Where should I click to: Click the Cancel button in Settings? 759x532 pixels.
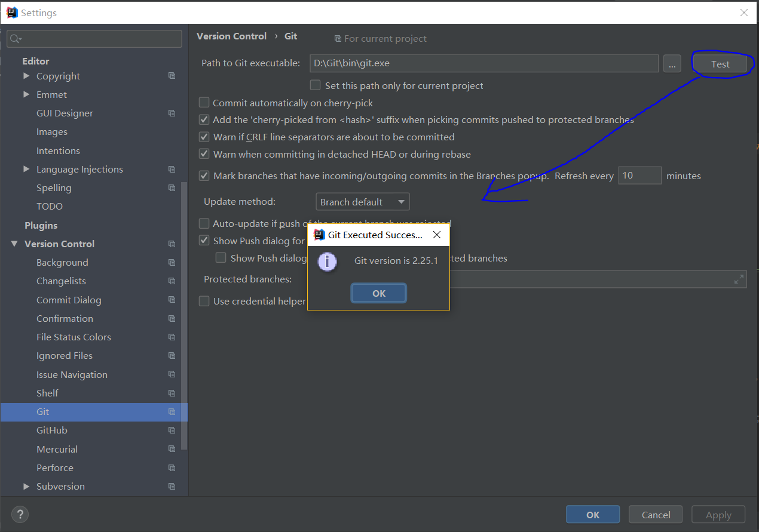pos(656,515)
